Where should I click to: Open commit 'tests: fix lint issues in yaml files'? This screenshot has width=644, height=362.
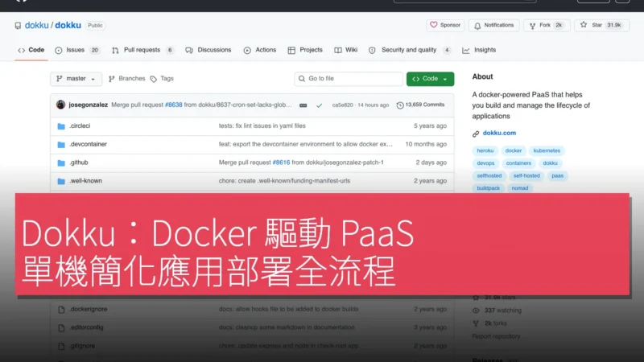[262, 126]
